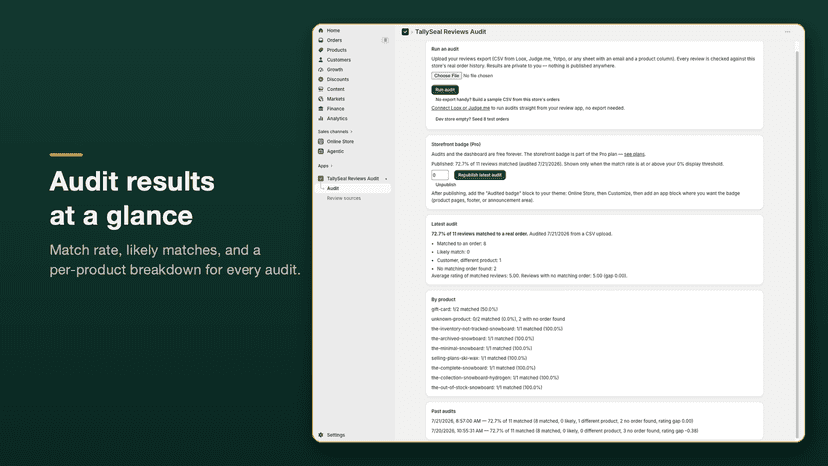Click the 'Matched to an order: 8' line
The image size is (828, 466).
462,244
